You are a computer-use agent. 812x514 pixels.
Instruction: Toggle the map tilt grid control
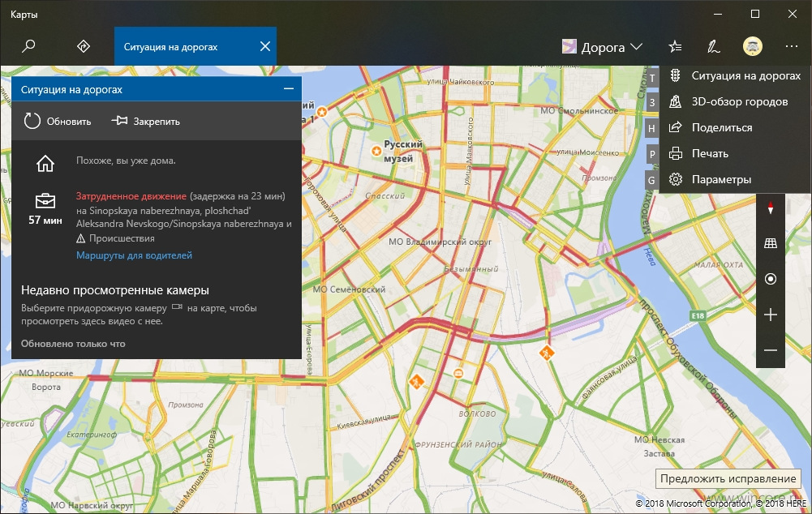coord(771,243)
